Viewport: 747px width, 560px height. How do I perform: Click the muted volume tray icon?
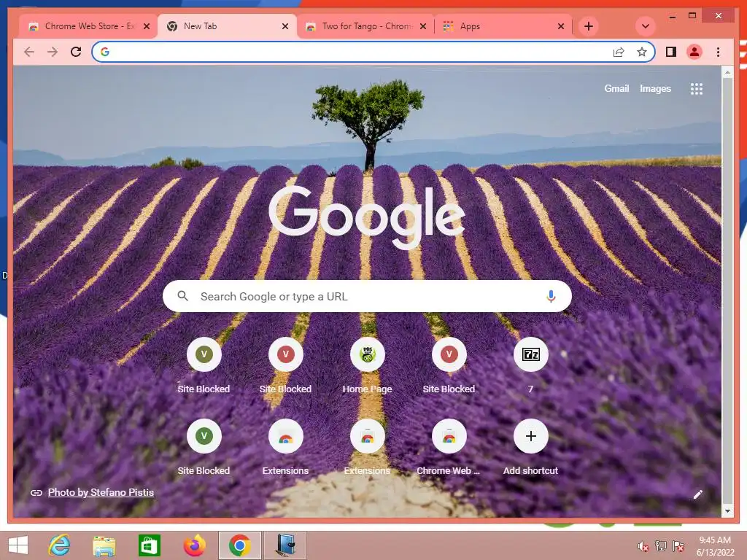pos(643,546)
